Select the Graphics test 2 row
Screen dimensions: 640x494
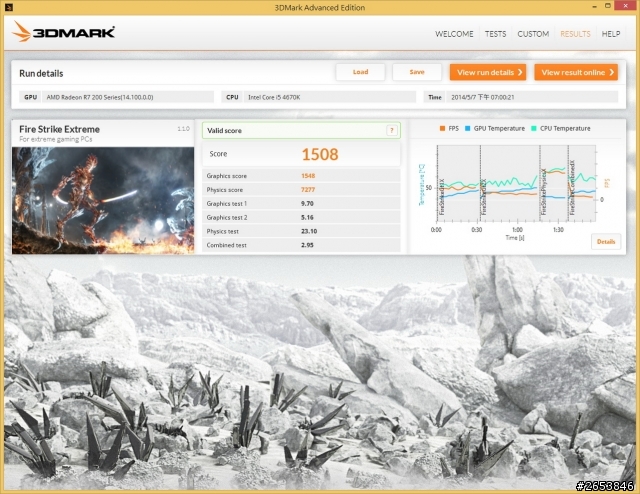301,217
